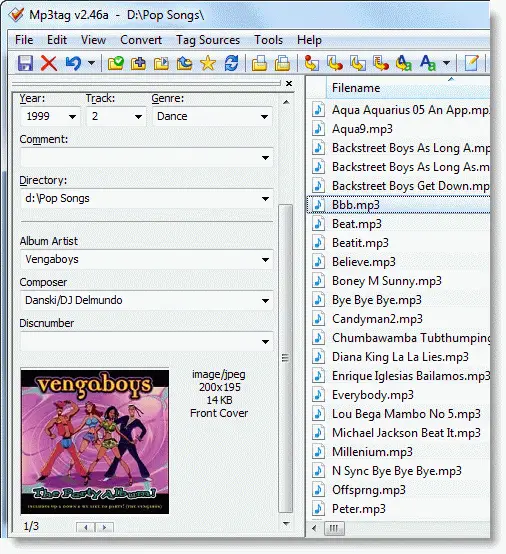This screenshot has height=554, width=506.
Task: Close the tag panel with the X button
Action: tap(289, 83)
